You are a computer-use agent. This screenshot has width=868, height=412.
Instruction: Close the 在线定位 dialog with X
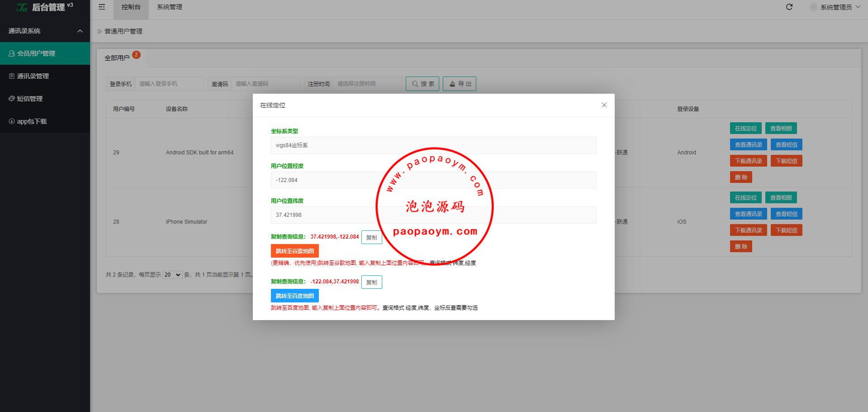tap(604, 105)
